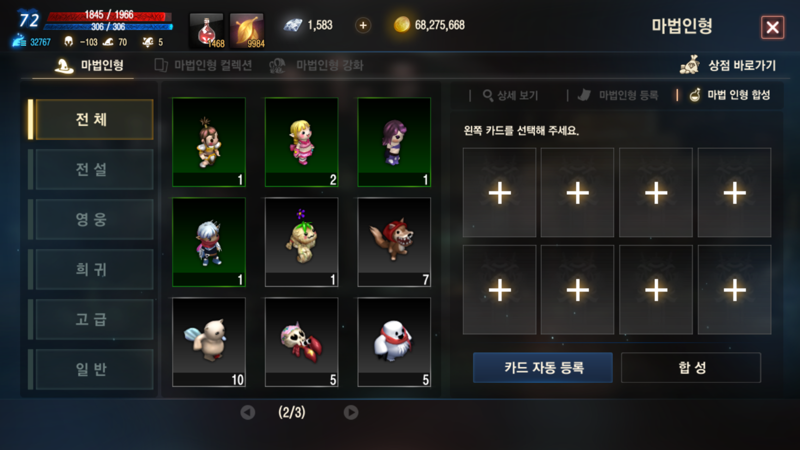Switch to 마법인형 컬렉션 tab
The height and width of the screenshot is (450, 800).
click(203, 65)
